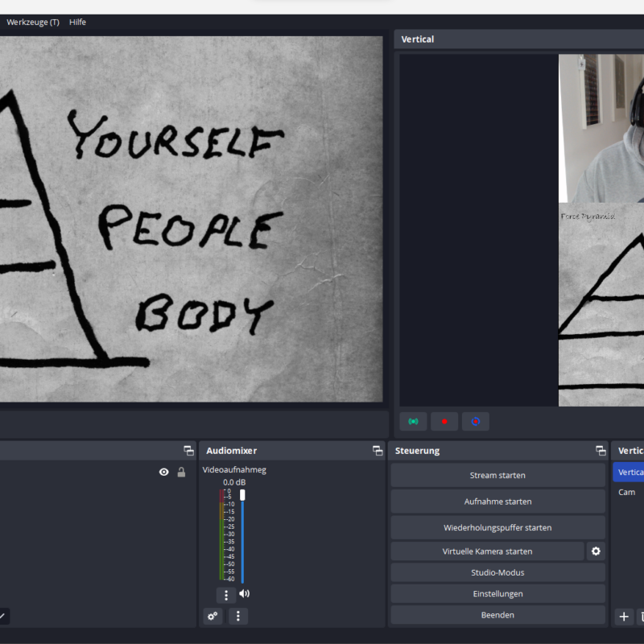Toggle source visibility eye icon

click(164, 473)
